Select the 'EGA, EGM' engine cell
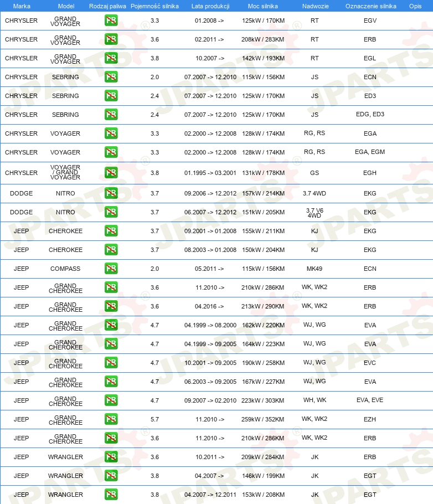 click(x=370, y=152)
